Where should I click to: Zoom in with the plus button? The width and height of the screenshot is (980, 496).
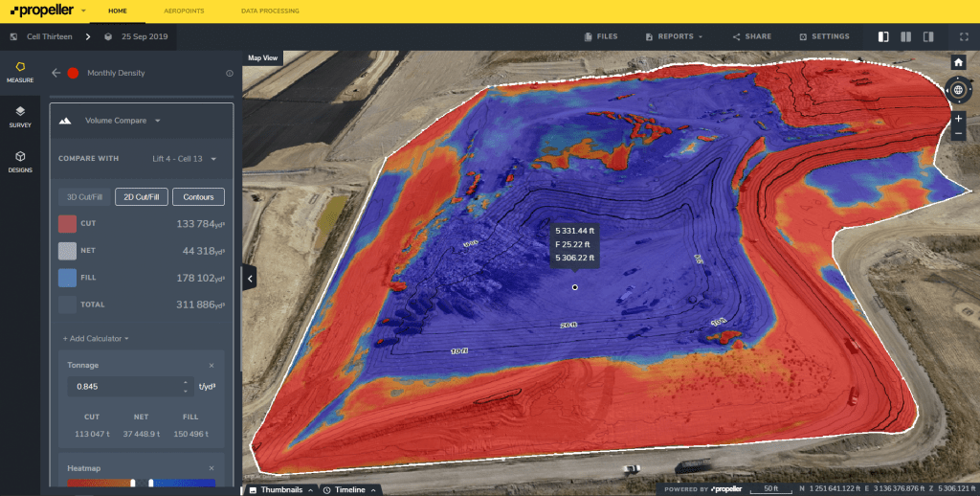[x=958, y=119]
